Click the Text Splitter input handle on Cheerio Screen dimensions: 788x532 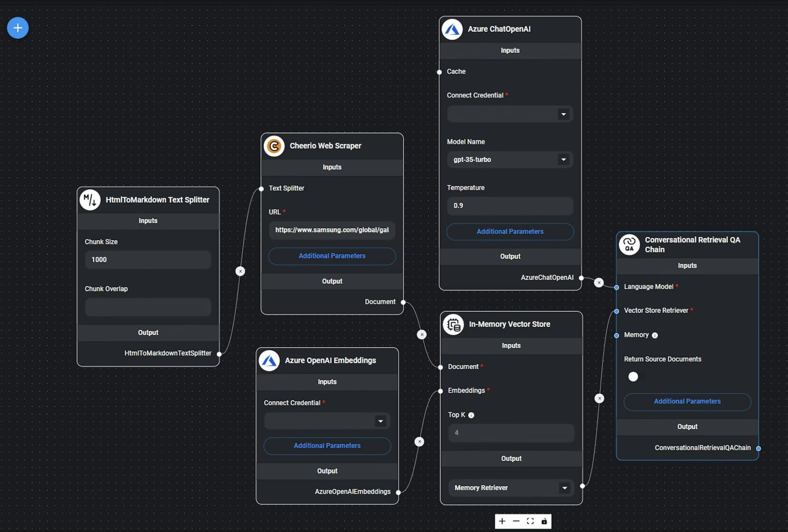(x=261, y=189)
